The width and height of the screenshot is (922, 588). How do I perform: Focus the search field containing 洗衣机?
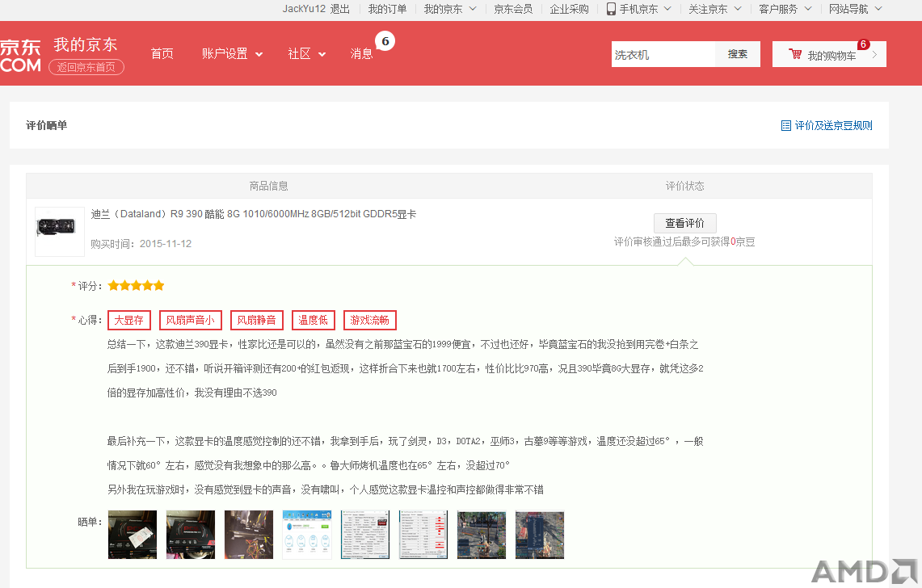pos(663,54)
